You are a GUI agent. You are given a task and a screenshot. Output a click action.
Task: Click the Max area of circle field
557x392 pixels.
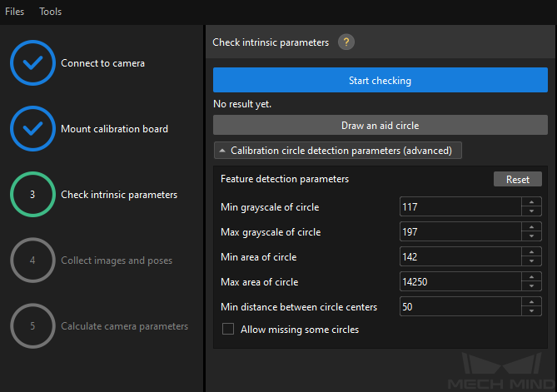(460, 281)
